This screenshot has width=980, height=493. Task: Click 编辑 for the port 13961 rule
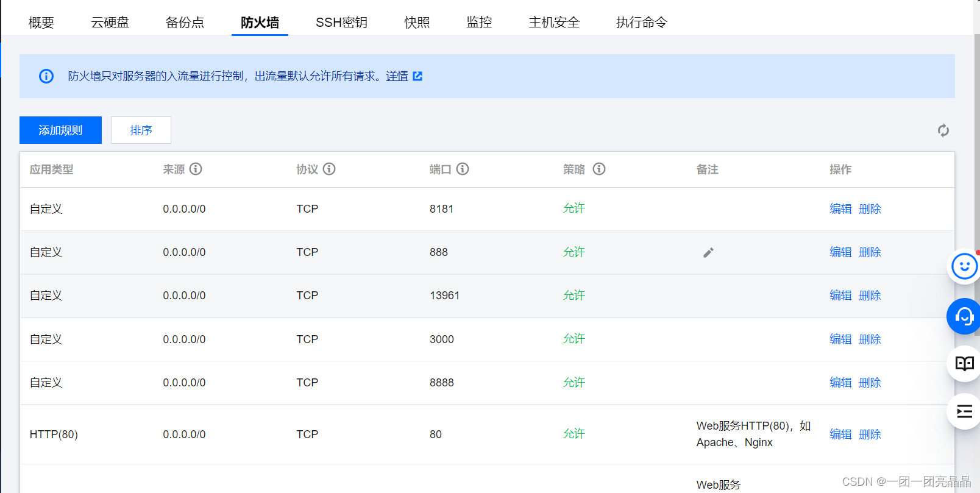pos(840,296)
